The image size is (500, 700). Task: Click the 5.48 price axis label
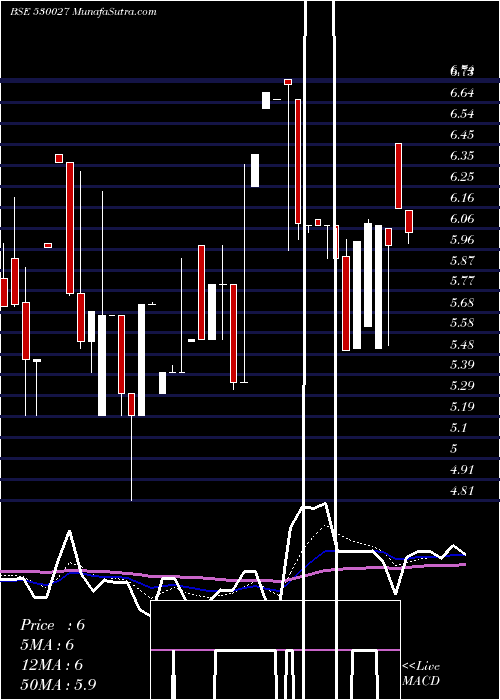462,345
